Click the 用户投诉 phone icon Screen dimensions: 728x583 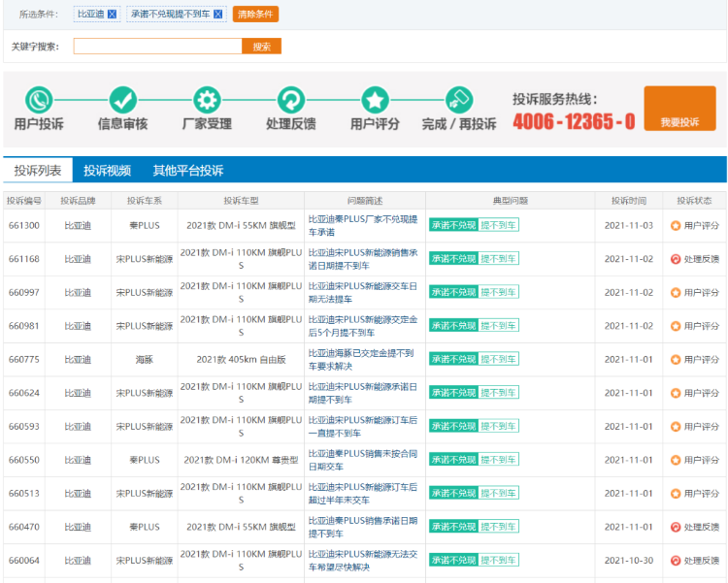(x=39, y=100)
